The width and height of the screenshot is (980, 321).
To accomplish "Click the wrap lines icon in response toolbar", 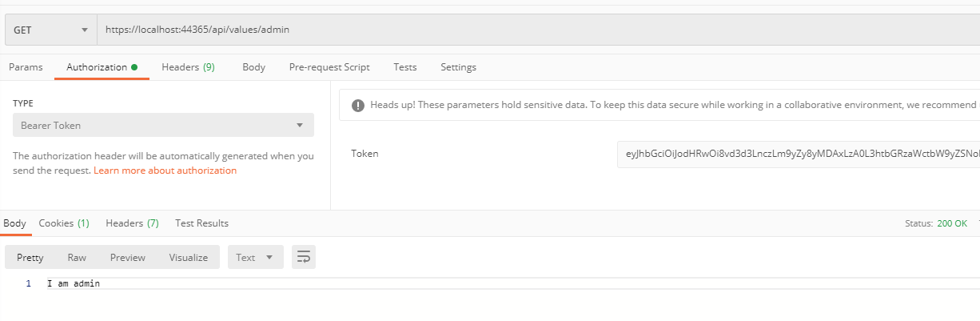I will [x=303, y=257].
